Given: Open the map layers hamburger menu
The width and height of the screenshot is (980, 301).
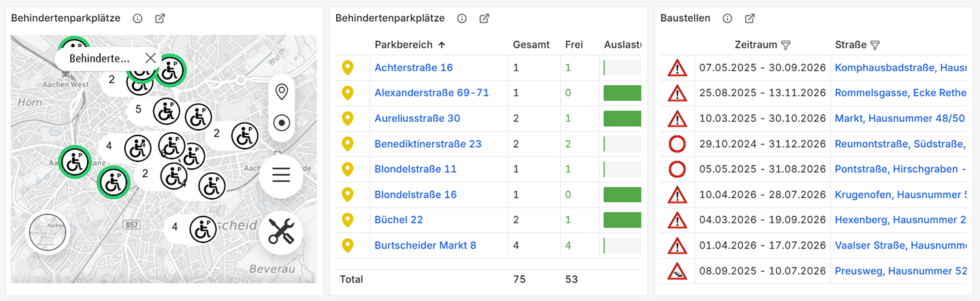Looking at the screenshot, I should pyautogui.click(x=280, y=175).
